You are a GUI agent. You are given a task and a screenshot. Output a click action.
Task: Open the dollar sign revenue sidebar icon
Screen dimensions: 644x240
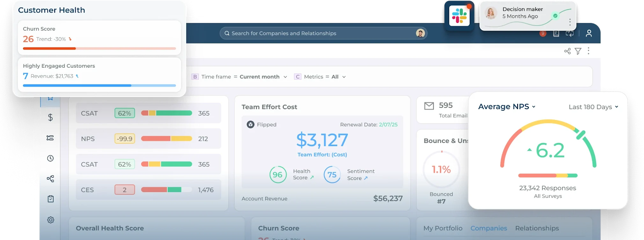(50, 117)
